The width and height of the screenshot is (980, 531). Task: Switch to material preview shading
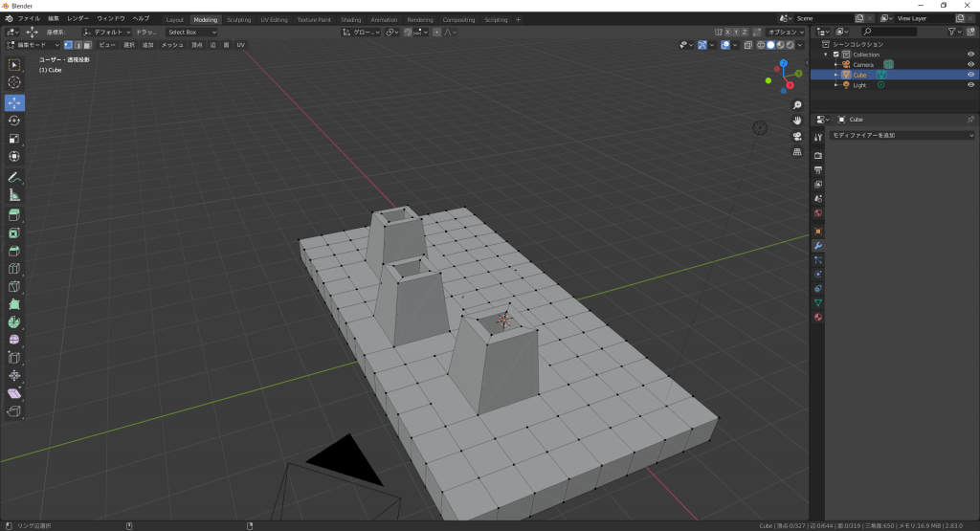point(781,45)
